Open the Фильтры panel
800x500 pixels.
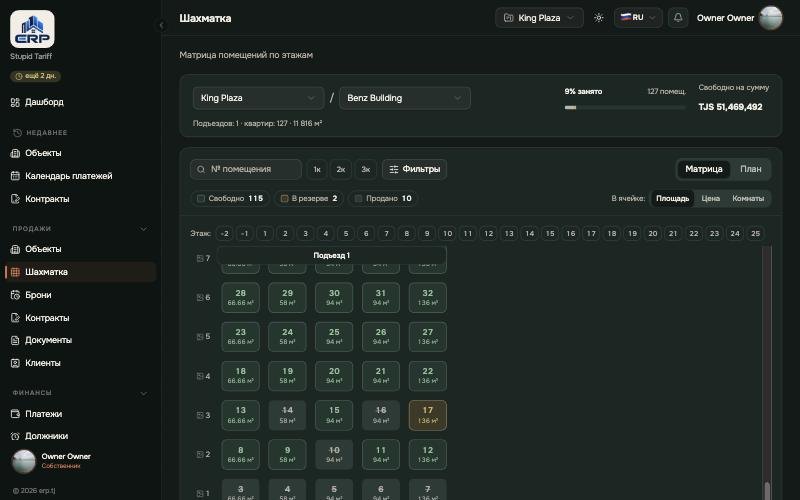point(414,169)
